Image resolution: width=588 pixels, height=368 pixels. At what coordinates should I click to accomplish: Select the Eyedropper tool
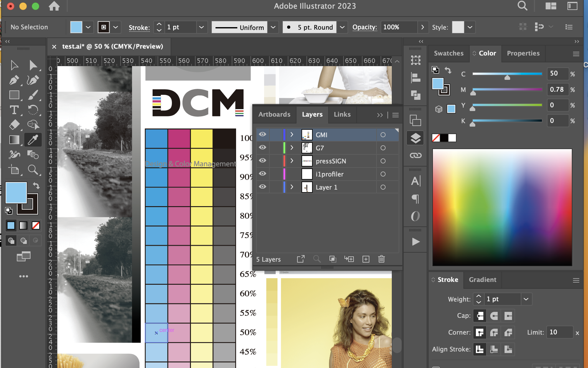point(33,140)
